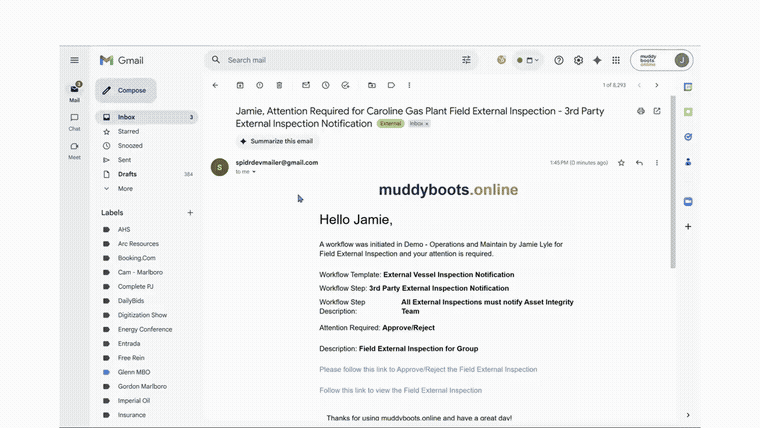Follow the Approve/Reject Field External Inspection link
Viewport: 760px width, 428px height.
coord(428,369)
